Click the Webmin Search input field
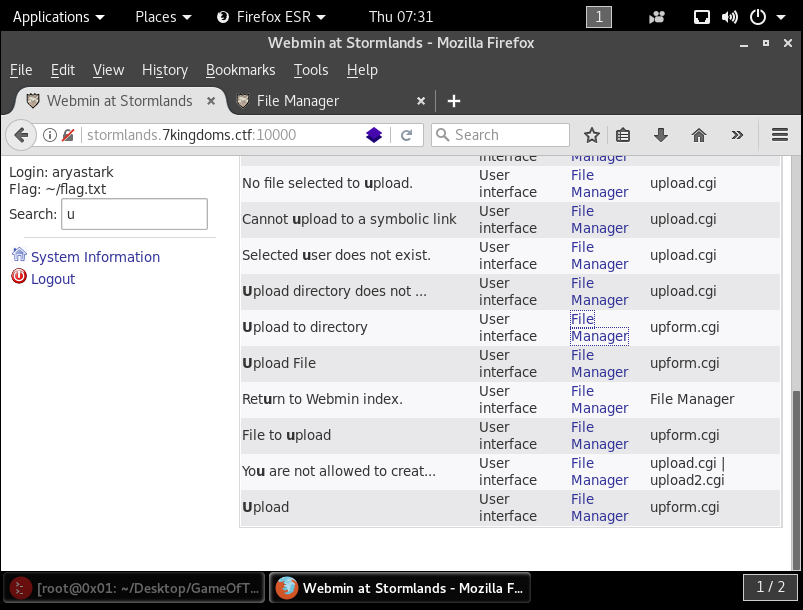This screenshot has height=610, width=803. click(x=134, y=214)
